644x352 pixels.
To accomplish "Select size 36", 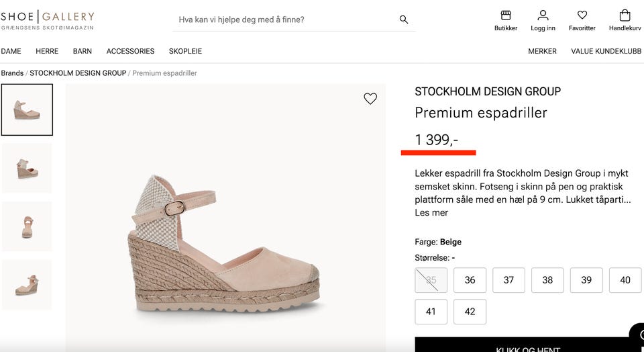I will [x=470, y=280].
